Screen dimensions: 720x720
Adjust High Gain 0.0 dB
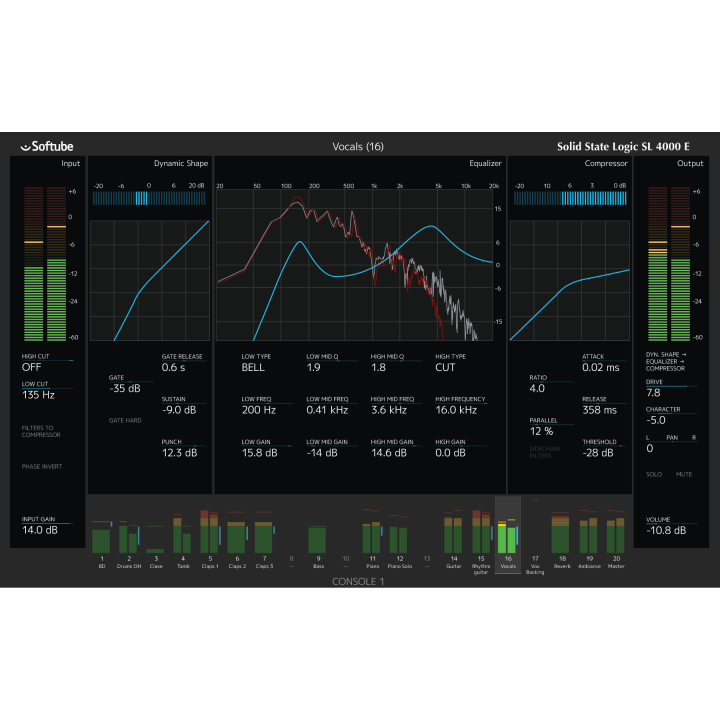[x=461, y=449]
